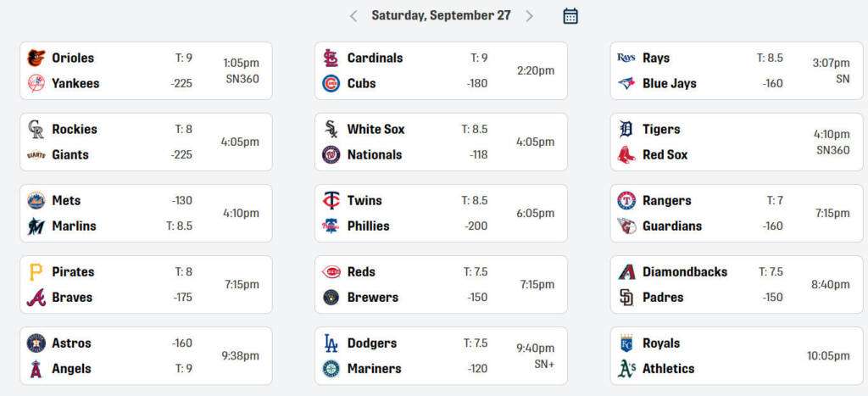Select the Phillies -200 moneyline odds

click(x=476, y=226)
